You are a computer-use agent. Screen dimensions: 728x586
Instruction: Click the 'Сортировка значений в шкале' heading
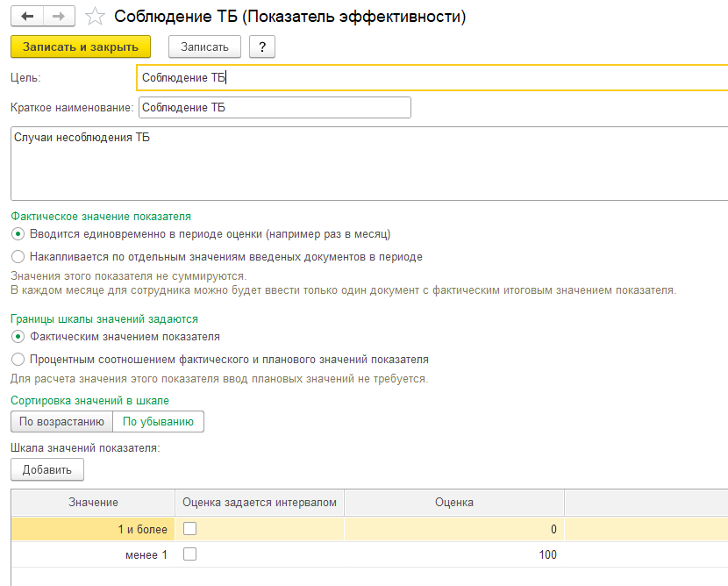point(90,401)
